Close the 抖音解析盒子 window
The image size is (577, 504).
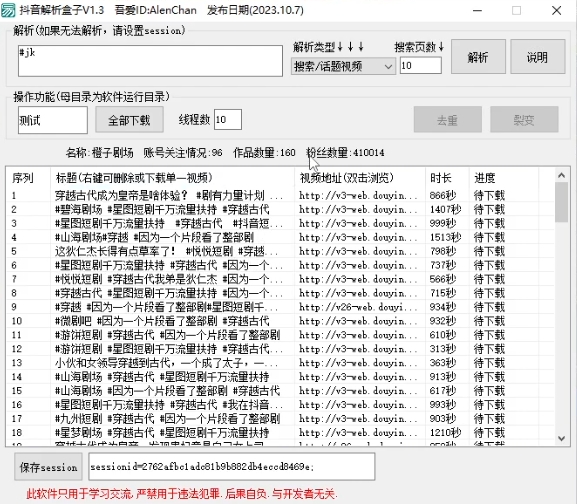click(556, 10)
